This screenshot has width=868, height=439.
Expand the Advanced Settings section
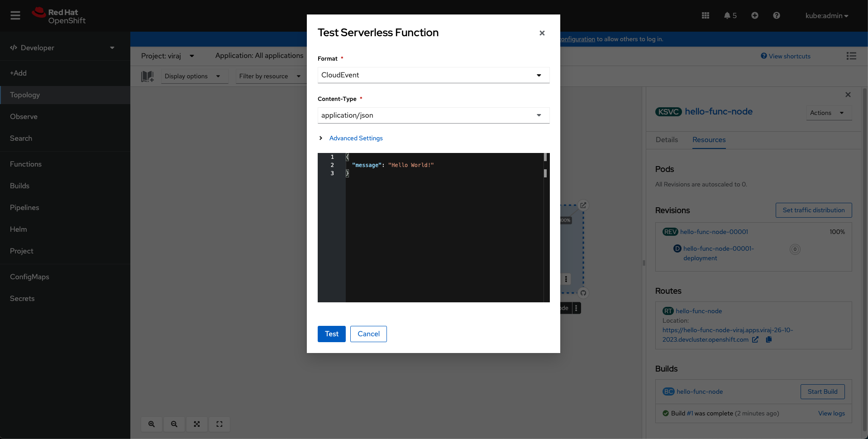point(356,138)
